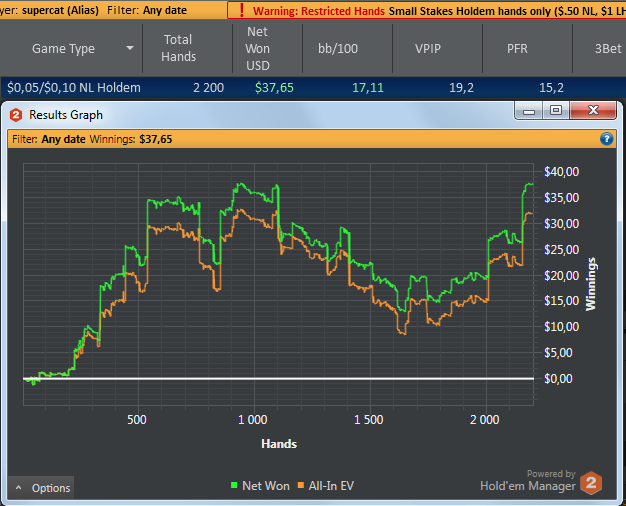Click the 17,11 bb/100 value

click(368, 87)
